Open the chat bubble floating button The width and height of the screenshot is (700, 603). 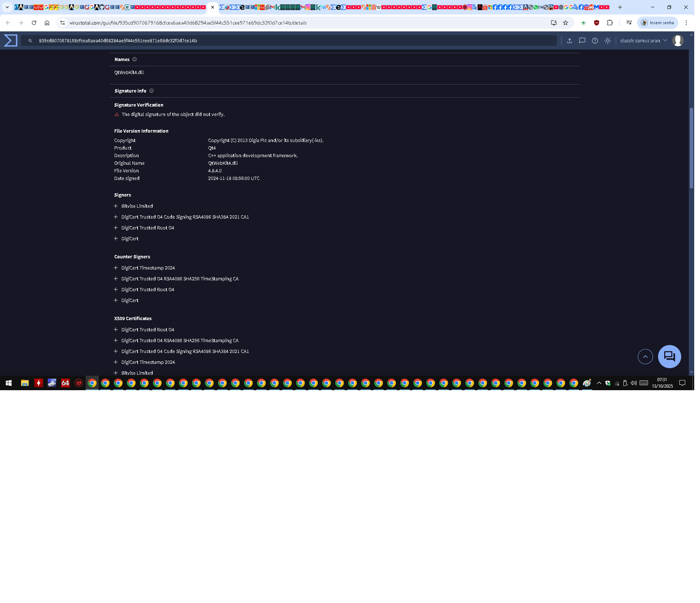coord(669,357)
